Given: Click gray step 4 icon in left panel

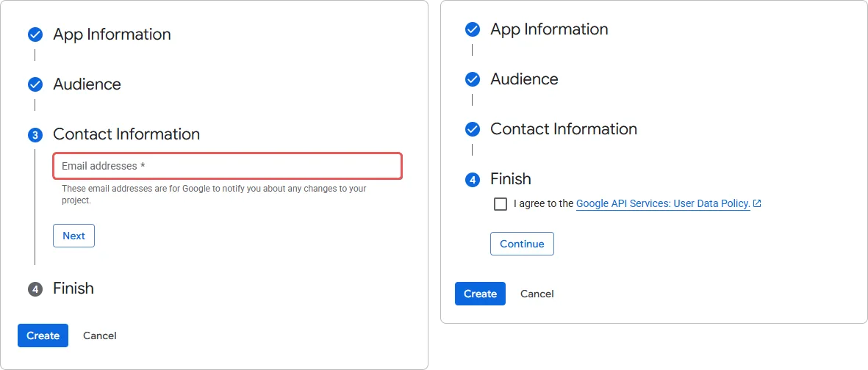Looking at the screenshot, I should pos(35,289).
